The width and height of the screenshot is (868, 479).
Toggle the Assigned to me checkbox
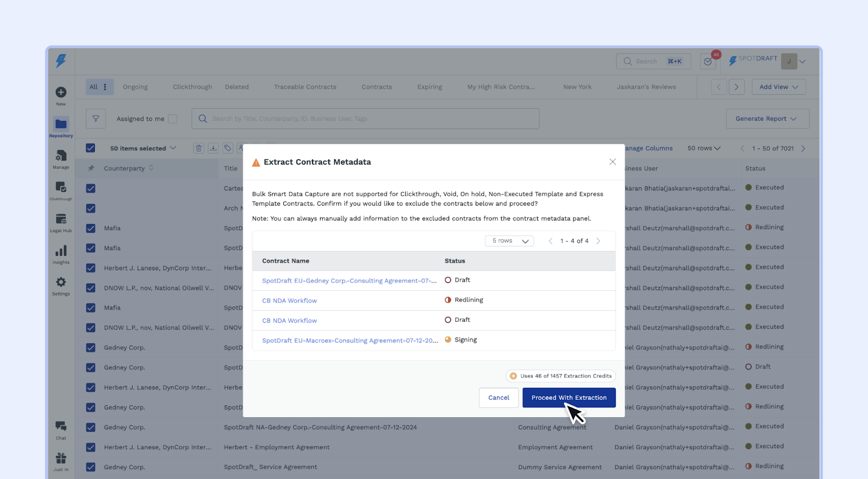click(173, 119)
